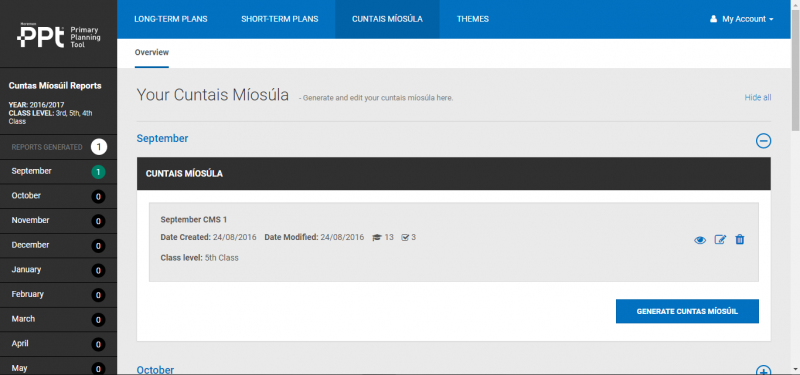Edit September CMS 1 with pencil icon
Screen dimensions: 800x375
tap(720, 239)
